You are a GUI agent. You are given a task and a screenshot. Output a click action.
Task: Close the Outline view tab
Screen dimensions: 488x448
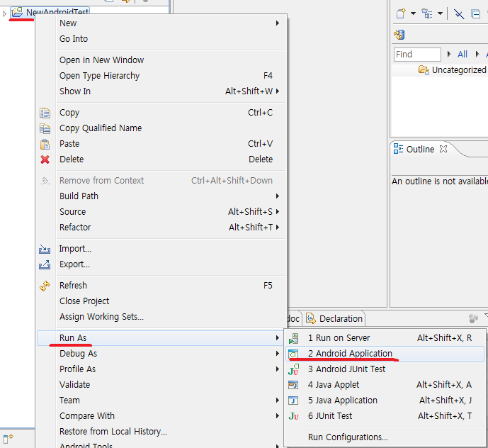443,149
